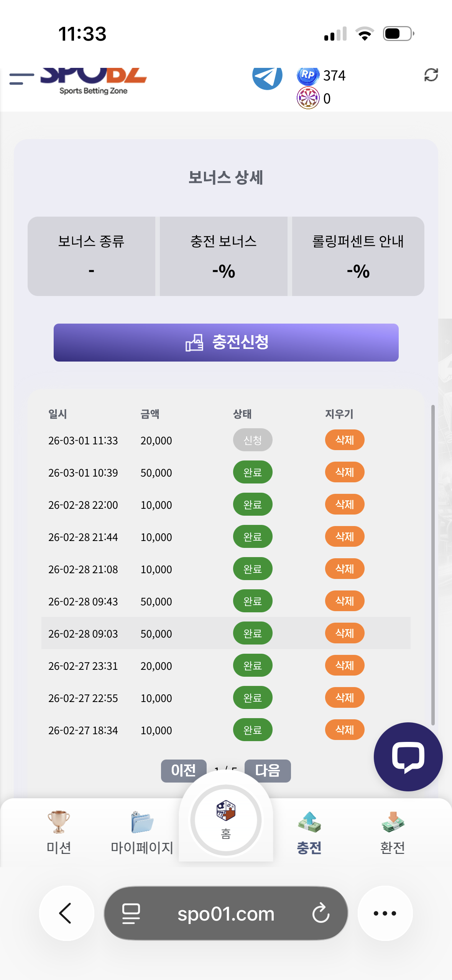Go to Home in the bottom navigation
Screen dimensions: 452x980
pyautogui.click(x=226, y=821)
